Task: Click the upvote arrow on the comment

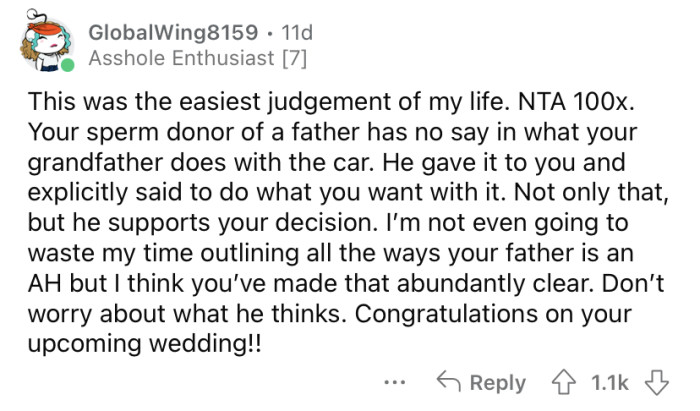Action: point(565,383)
